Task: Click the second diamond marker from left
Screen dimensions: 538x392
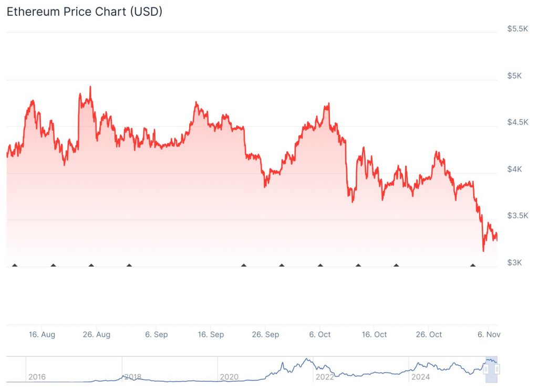Action: (x=53, y=266)
